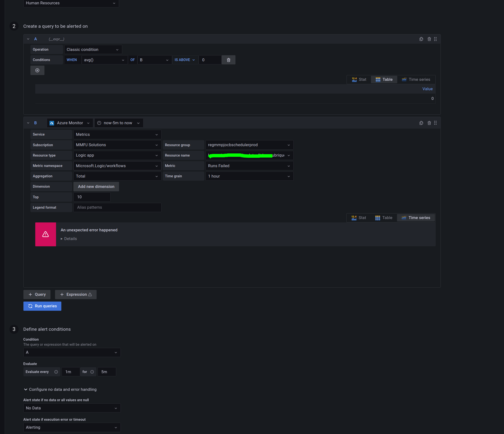
Task: Switch query B view to Table
Action: (383, 218)
